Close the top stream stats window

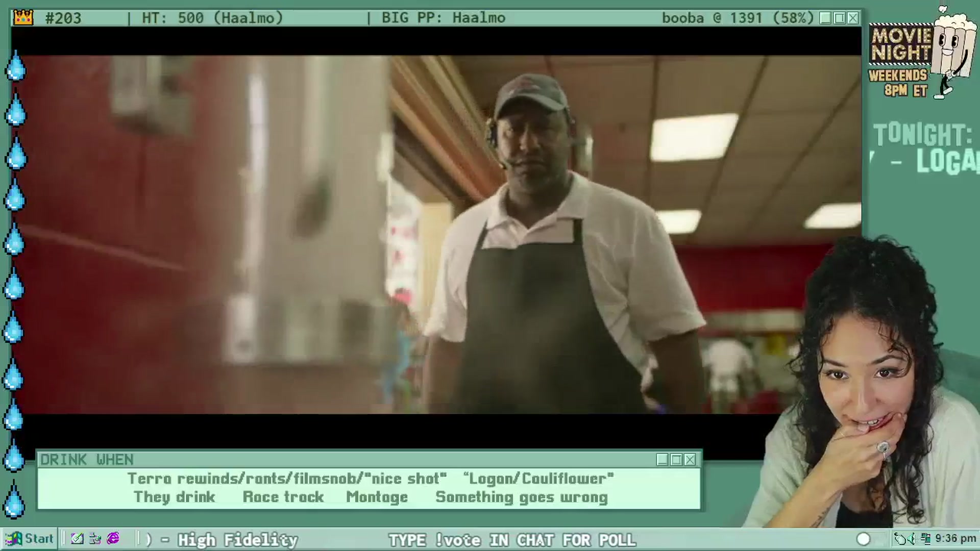click(x=853, y=18)
